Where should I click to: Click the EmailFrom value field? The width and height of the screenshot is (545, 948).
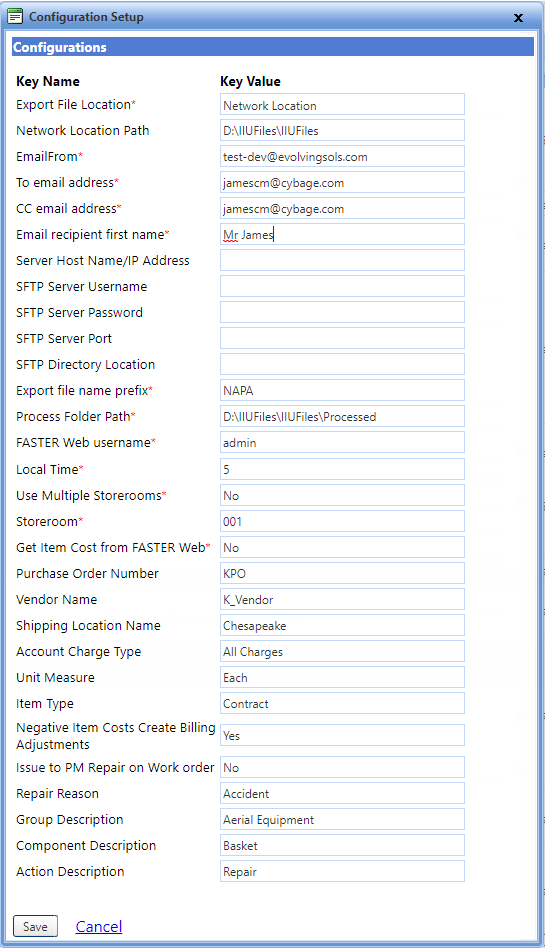342,156
